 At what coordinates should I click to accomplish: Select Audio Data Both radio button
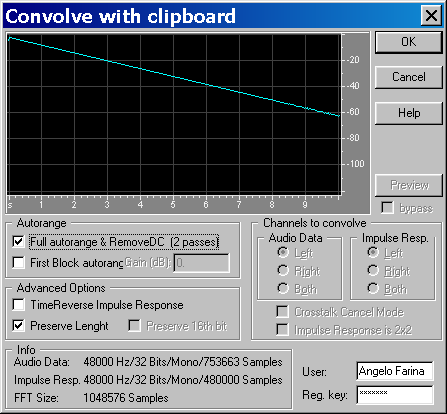pos(283,288)
